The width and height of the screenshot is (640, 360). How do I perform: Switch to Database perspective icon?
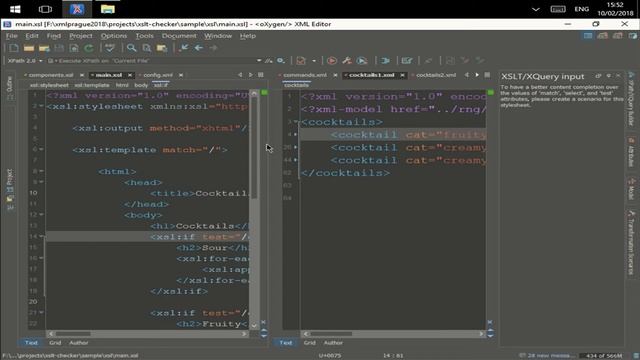[x=633, y=36]
